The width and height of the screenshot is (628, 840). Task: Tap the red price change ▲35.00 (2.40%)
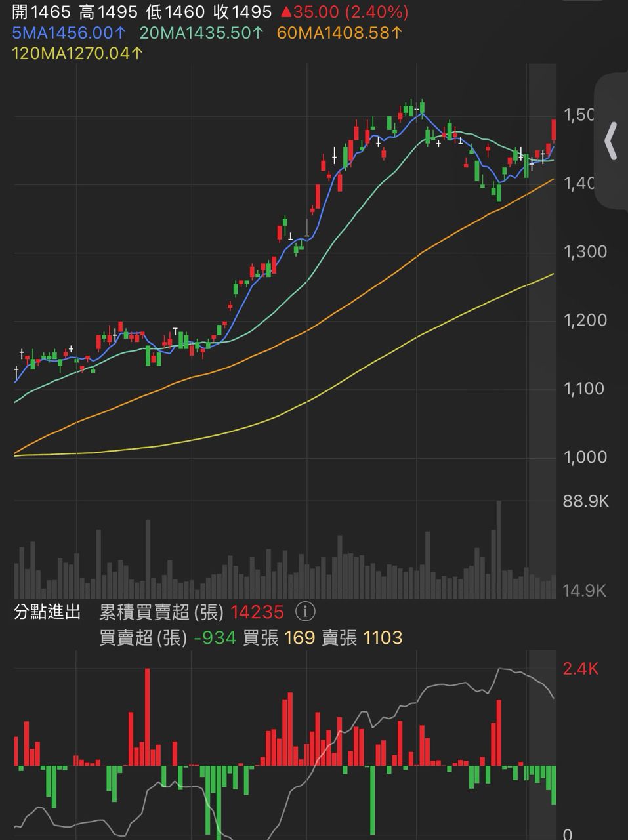click(344, 12)
